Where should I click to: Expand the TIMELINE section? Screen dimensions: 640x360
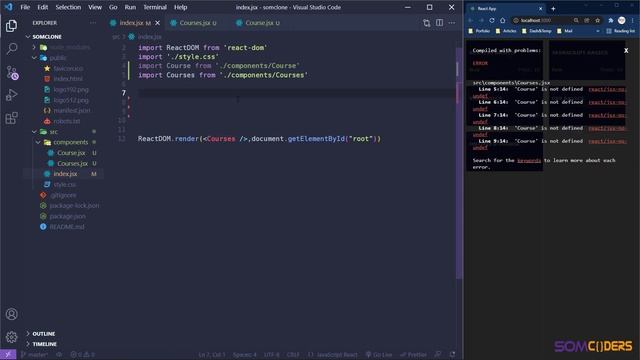coord(28,344)
